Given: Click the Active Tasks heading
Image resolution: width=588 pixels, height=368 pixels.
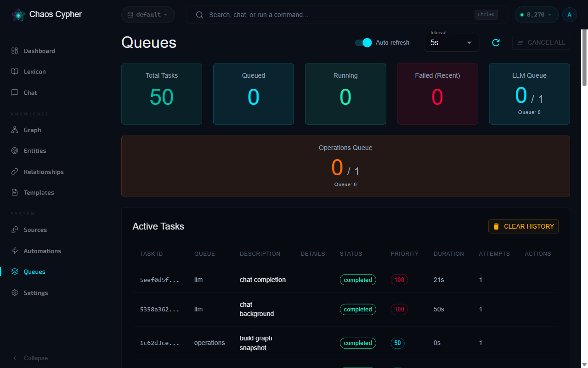Looking at the screenshot, I should 158,226.
